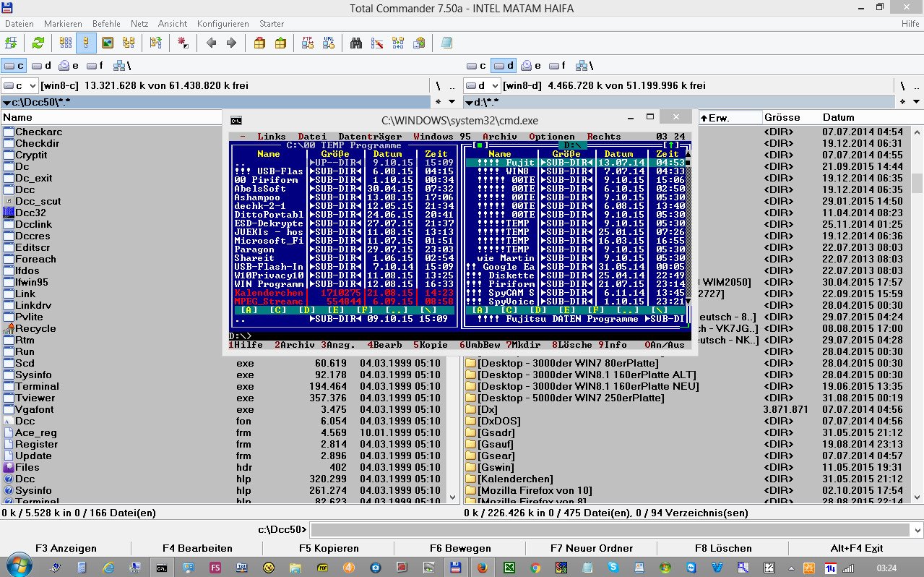Open Search files binoculars icon

tap(356, 43)
